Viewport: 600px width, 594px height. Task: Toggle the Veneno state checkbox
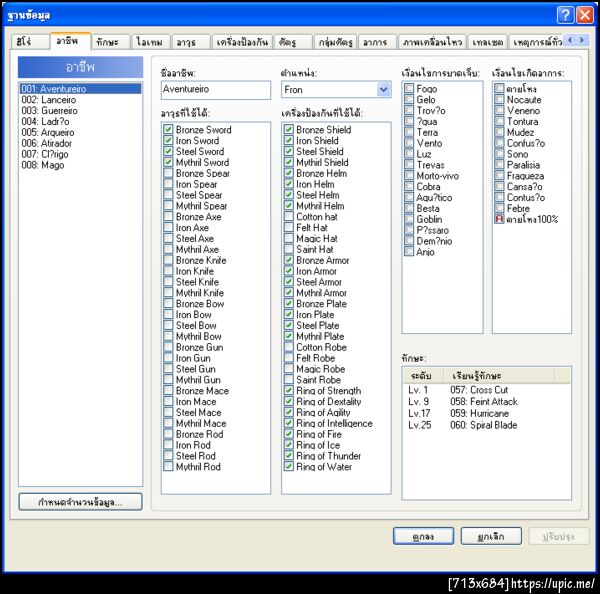point(499,111)
